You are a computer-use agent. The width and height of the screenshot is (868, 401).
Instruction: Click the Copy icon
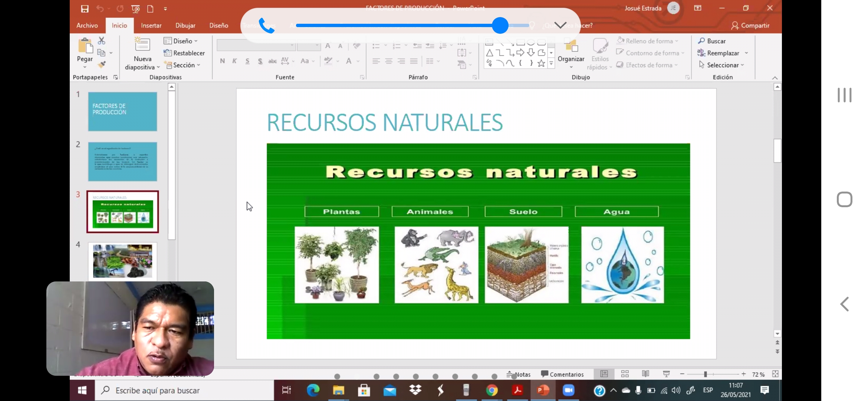[x=101, y=53]
